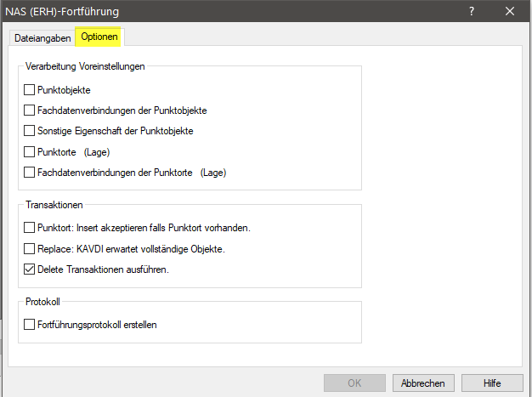Image resolution: width=532 pixels, height=397 pixels.
Task: Click the Abbrechen button
Action: point(422,383)
